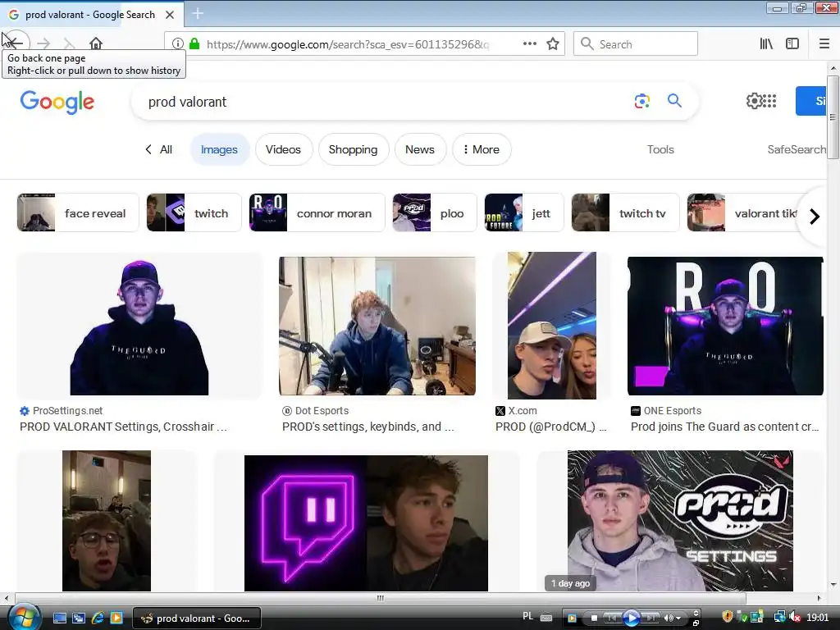Select the twitch suggestion chip
The height and width of the screenshot is (630, 840).
click(194, 212)
